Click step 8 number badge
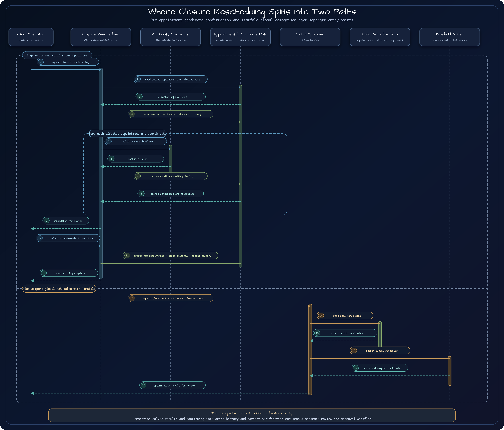Image resolution: width=504 pixels, height=430 pixels. pos(142,193)
